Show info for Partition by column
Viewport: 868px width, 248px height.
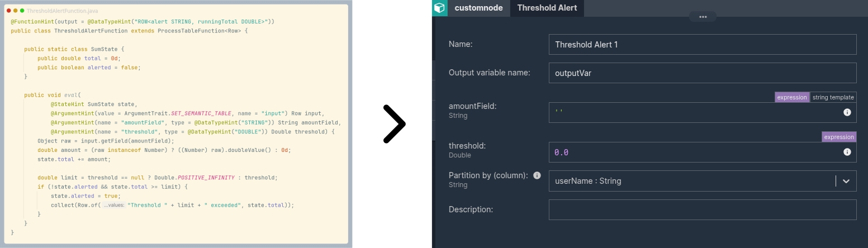[537, 175]
